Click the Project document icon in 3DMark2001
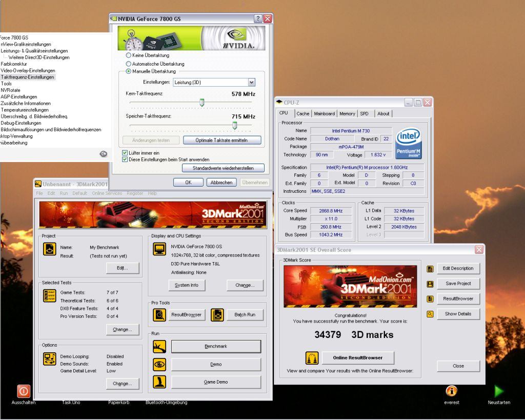525x420 pixels. (x=49, y=249)
